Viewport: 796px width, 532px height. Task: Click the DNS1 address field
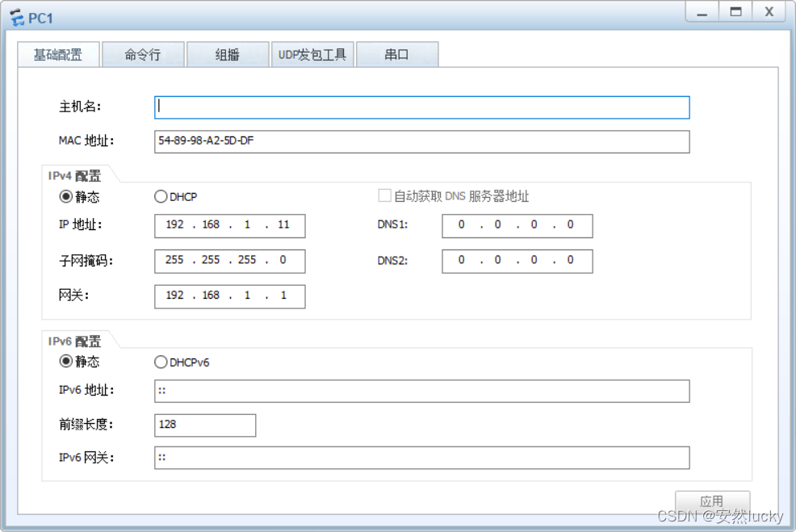[517, 225]
